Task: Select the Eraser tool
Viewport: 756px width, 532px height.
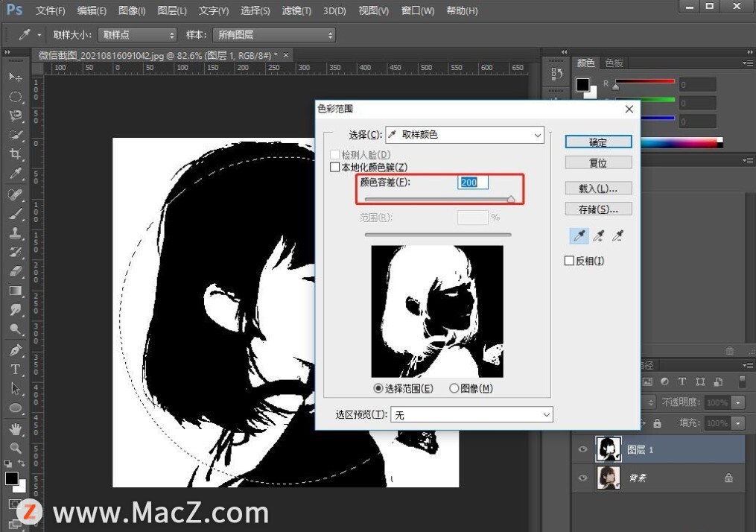Action: click(x=16, y=271)
